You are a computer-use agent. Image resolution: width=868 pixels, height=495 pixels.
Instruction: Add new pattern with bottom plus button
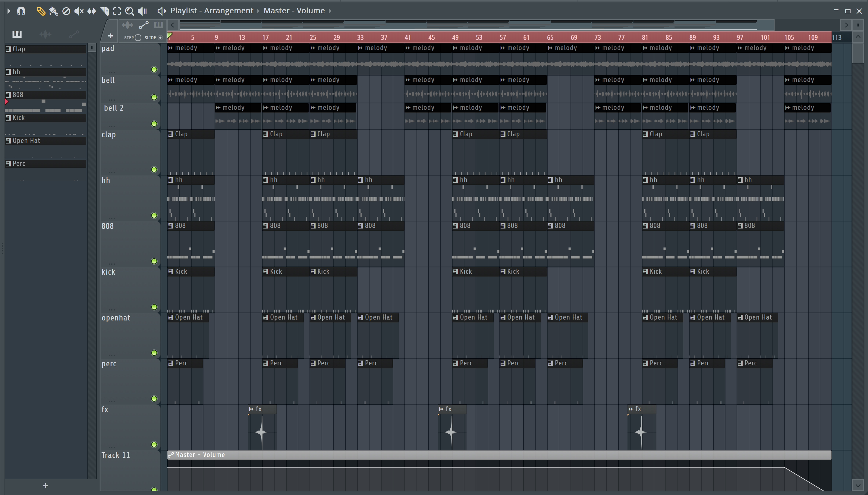[46, 486]
